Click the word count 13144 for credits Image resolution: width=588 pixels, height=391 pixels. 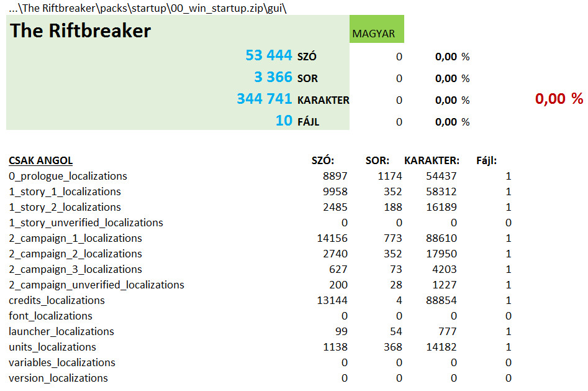click(332, 300)
